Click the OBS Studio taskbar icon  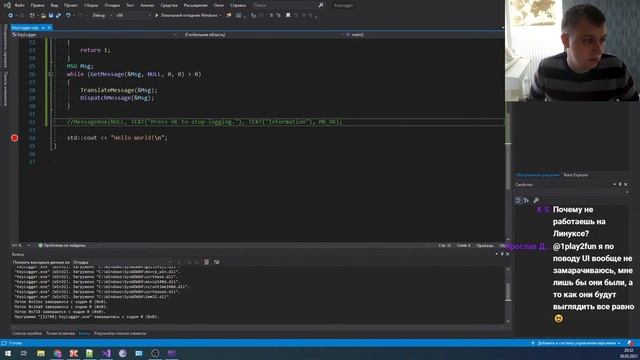click(155, 353)
